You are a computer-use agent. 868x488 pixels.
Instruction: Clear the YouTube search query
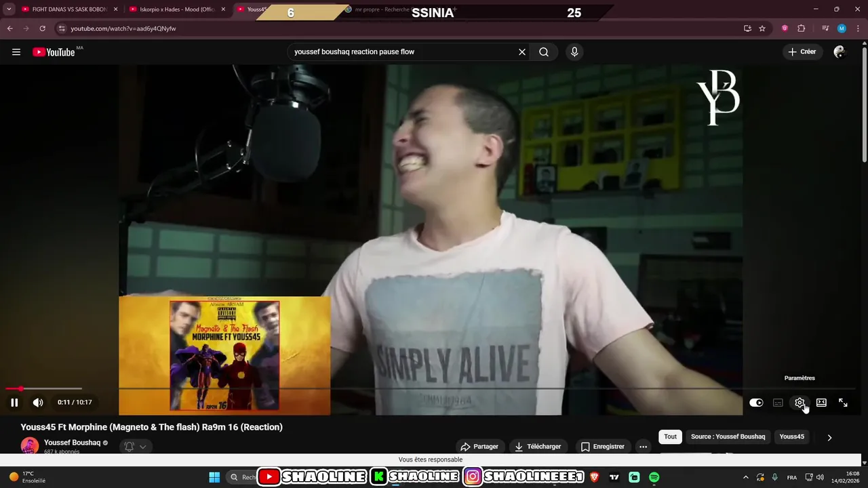(522, 52)
